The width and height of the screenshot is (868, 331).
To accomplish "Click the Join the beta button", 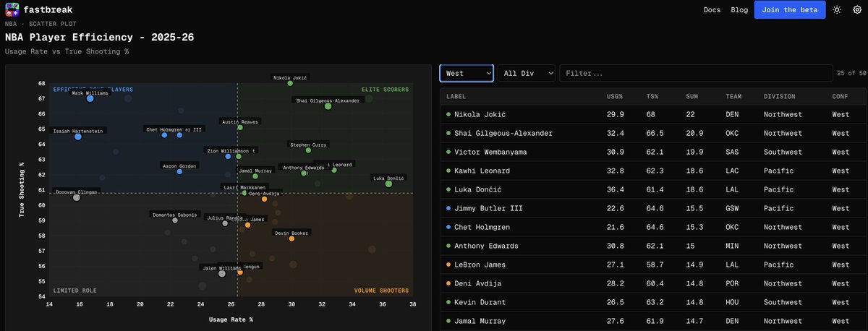I will point(790,10).
